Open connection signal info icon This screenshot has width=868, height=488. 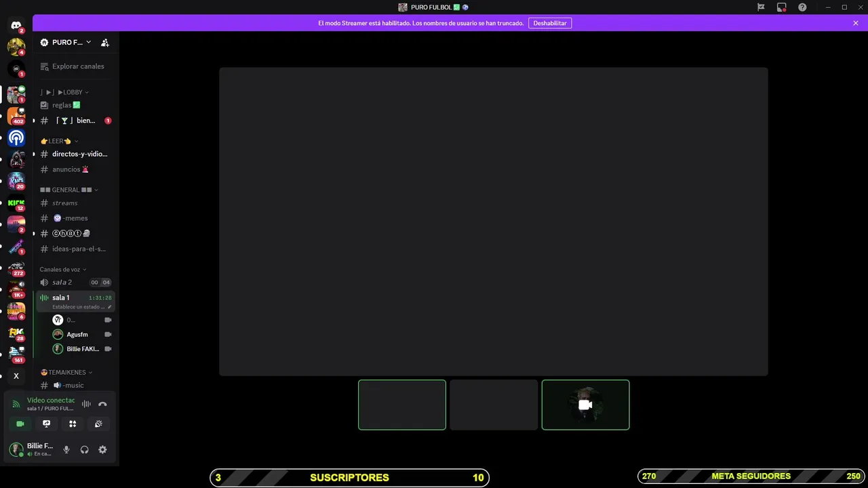(16, 404)
